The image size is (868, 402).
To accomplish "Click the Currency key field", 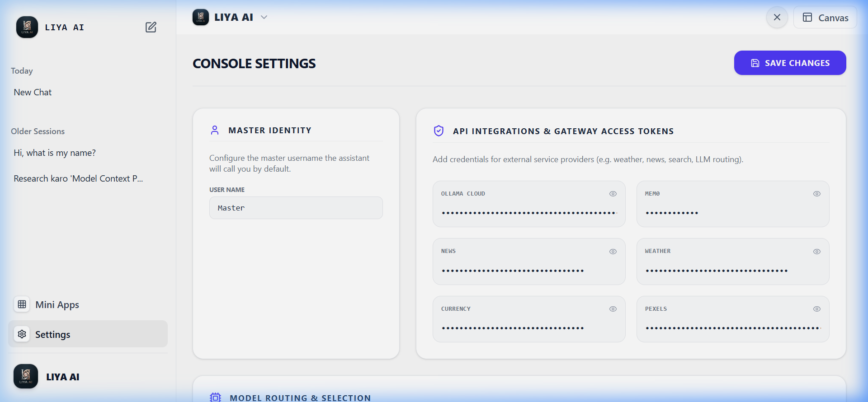I will pyautogui.click(x=529, y=328).
